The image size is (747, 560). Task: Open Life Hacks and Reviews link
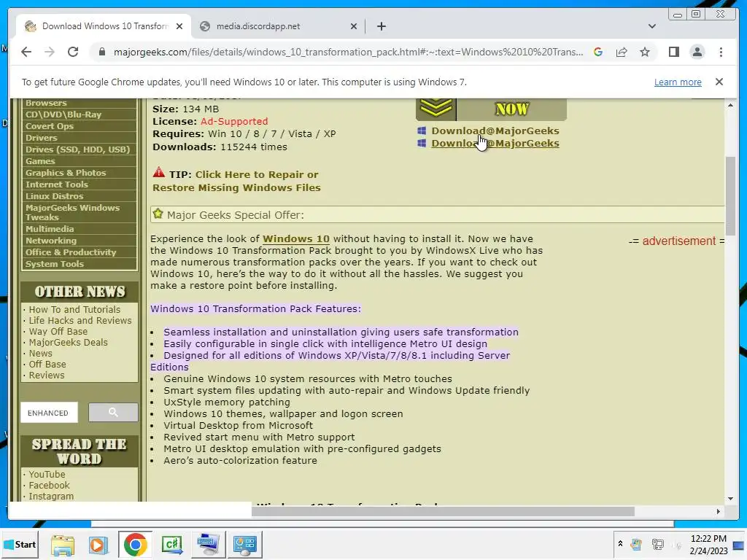click(x=80, y=321)
